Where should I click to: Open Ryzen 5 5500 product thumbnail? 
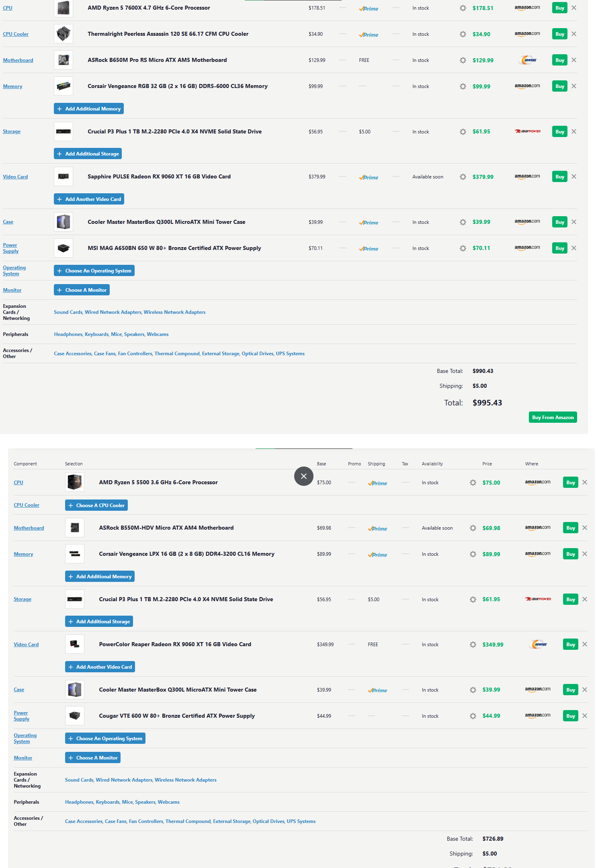75,482
